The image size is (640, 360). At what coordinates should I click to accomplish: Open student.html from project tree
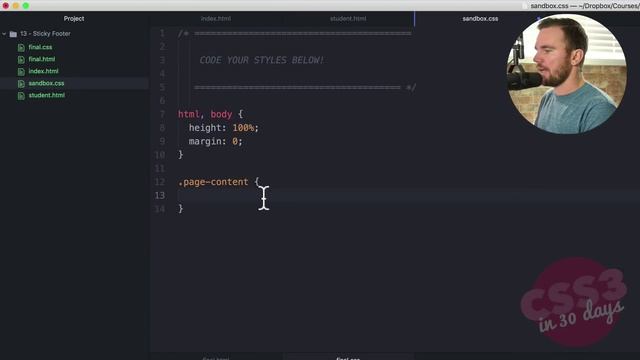coord(47,95)
